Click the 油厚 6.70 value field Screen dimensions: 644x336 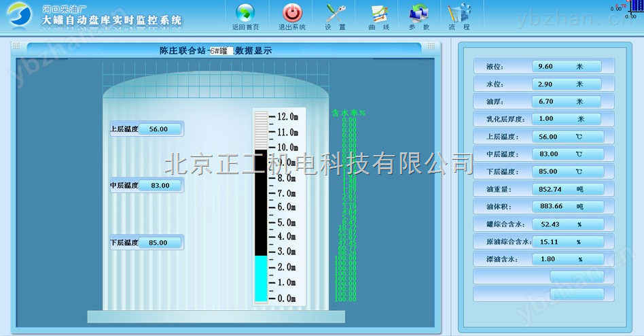click(x=567, y=101)
